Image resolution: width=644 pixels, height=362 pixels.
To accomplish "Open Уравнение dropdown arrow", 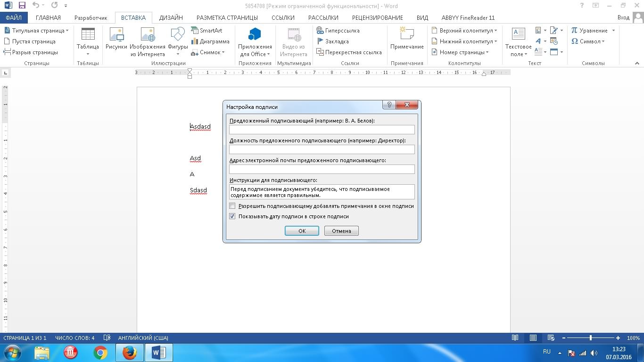I will pos(613,30).
